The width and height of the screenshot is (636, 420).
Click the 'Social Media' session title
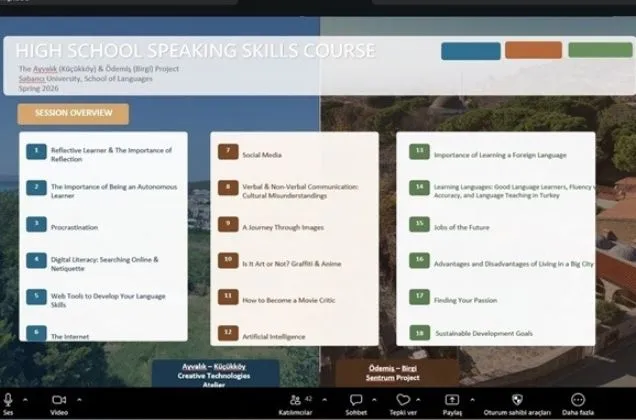click(262, 155)
